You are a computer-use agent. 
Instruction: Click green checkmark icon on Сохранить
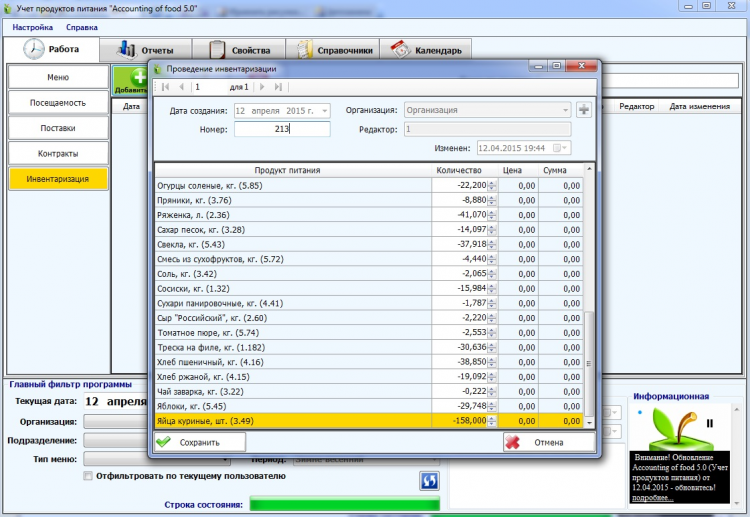(x=164, y=442)
